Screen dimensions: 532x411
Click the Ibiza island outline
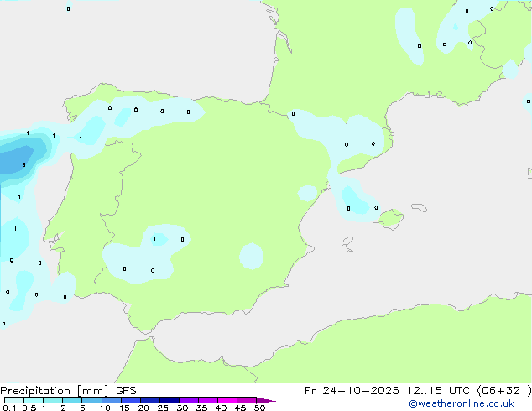click(347, 242)
